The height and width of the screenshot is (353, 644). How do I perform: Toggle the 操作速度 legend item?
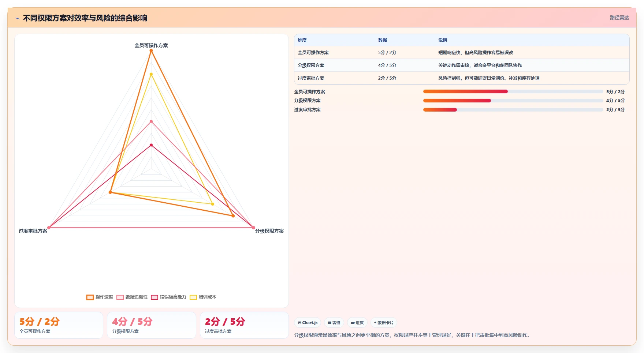pos(100,297)
